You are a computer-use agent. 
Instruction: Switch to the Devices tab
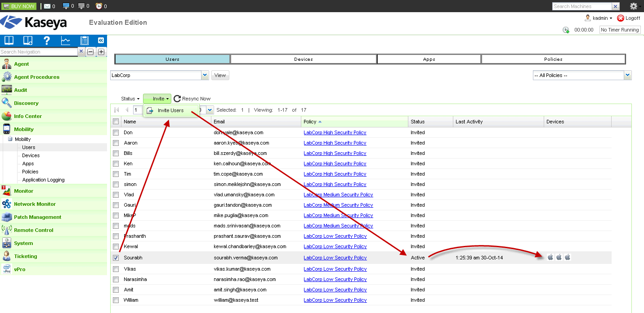[x=303, y=59]
